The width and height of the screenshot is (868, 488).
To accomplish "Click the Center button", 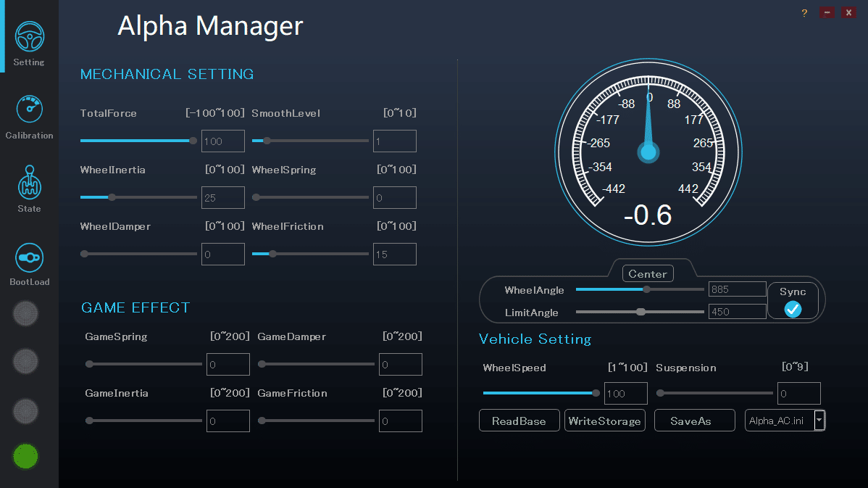I will pos(648,273).
